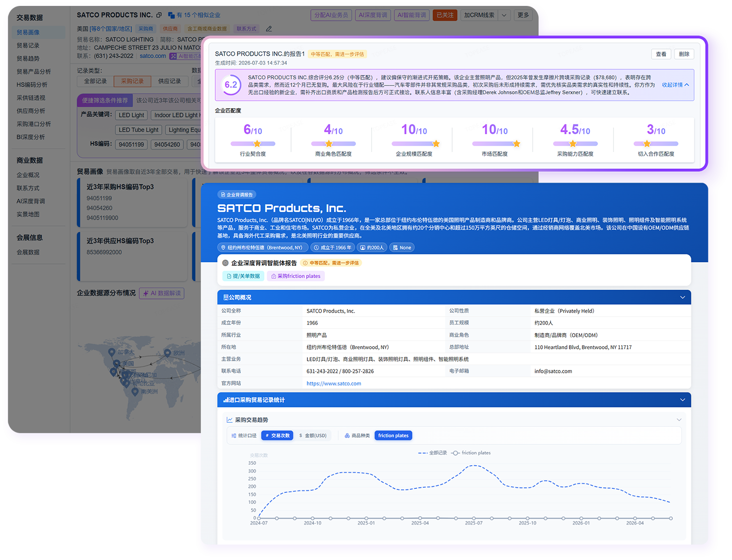Click the clock icon in the 成立于1966年 tag

[316, 247]
